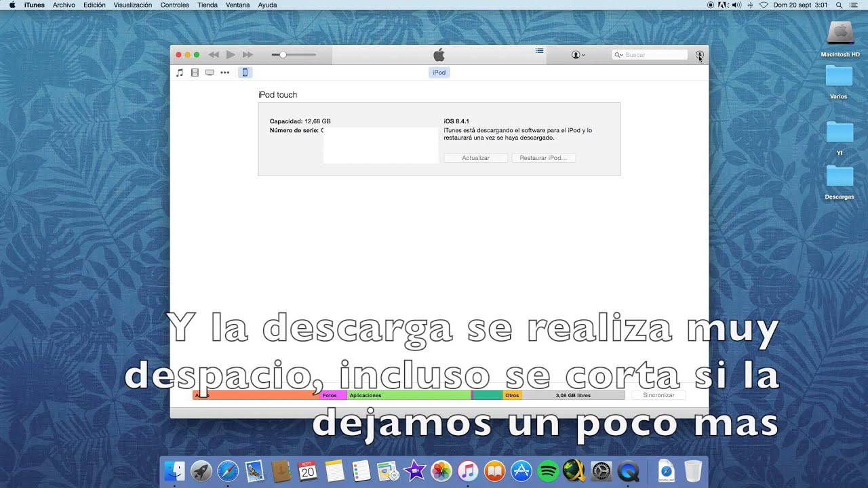This screenshot has width=868, height=488.
Task: Open Mail stamp icon in Dock
Action: pos(254,470)
